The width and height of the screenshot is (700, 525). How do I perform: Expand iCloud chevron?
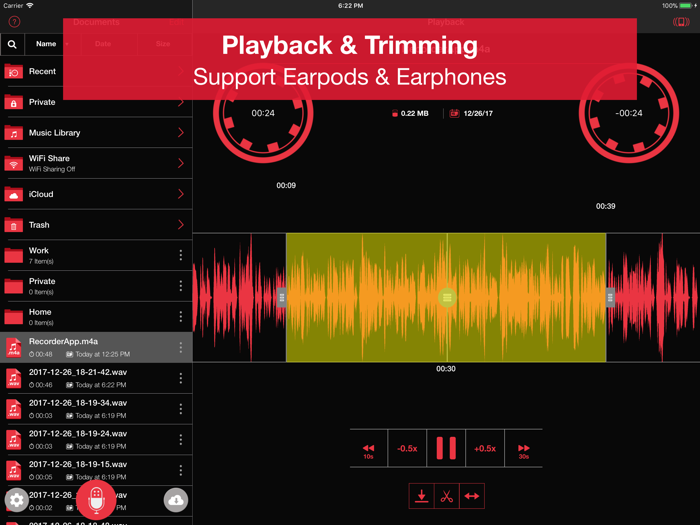click(181, 194)
